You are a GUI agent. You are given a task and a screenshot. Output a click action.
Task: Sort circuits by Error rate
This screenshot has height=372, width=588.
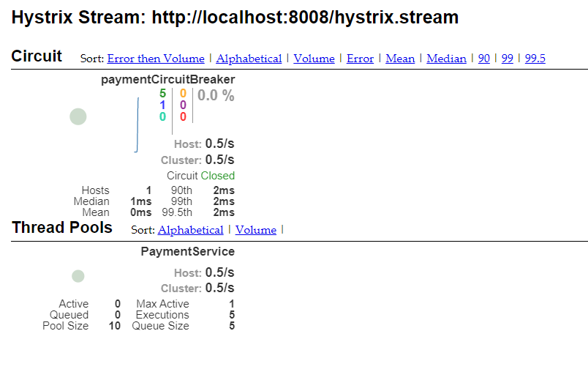click(x=360, y=59)
